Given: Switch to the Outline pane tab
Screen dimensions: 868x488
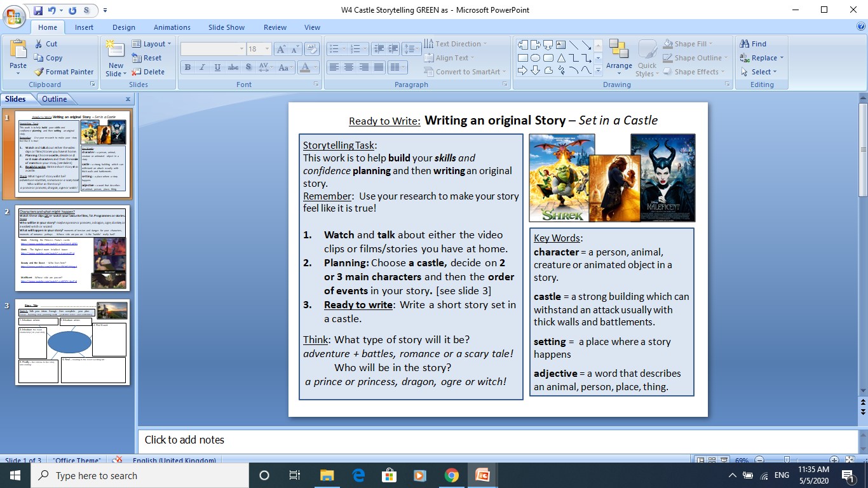Looking at the screenshot, I should pyautogui.click(x=55, y=99).
